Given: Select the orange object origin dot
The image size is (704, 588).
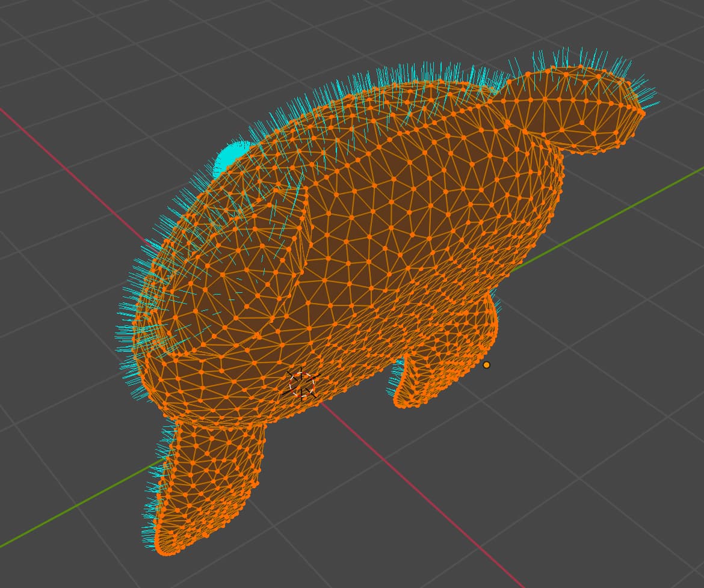Looking at the screenshot, I should click(487, 365).
